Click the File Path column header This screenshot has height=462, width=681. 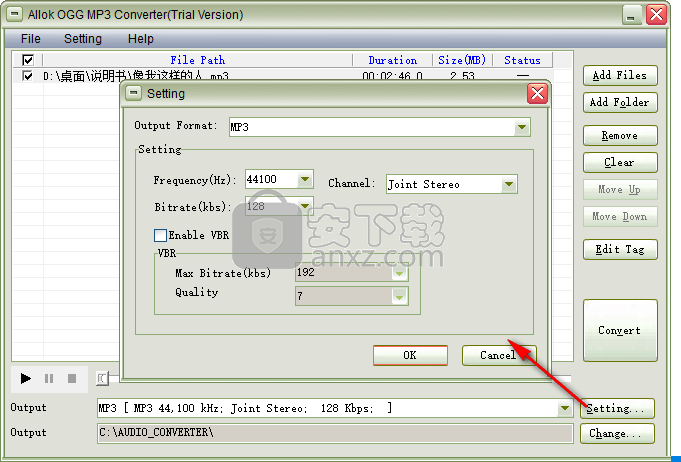pyautogui.click(x=198, y=60)
